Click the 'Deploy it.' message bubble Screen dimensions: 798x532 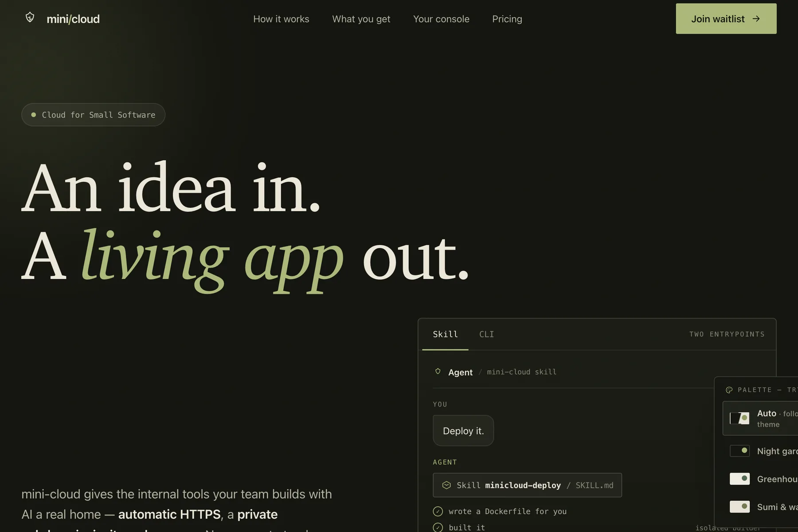(x=463, y=430)
